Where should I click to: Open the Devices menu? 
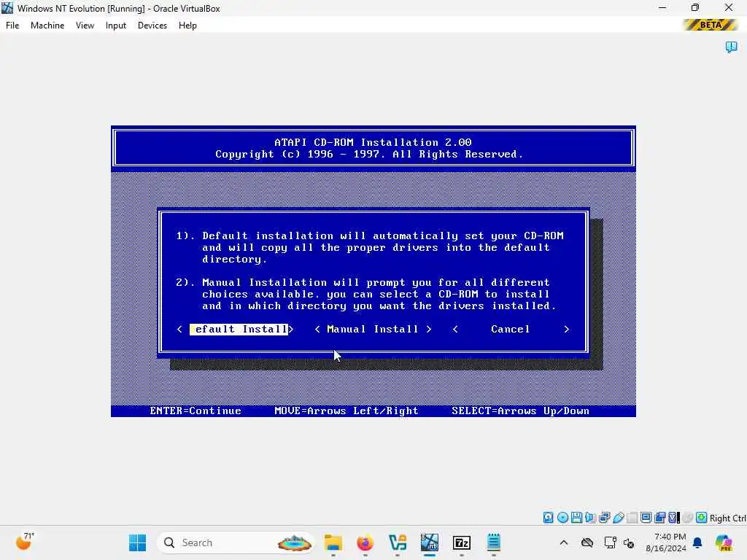click(152, 26)
